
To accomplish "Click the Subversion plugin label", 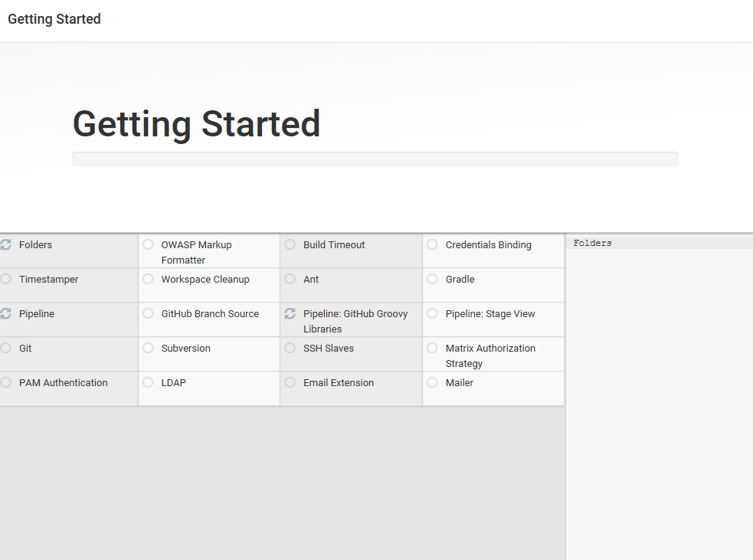I will tap(186, 349).
